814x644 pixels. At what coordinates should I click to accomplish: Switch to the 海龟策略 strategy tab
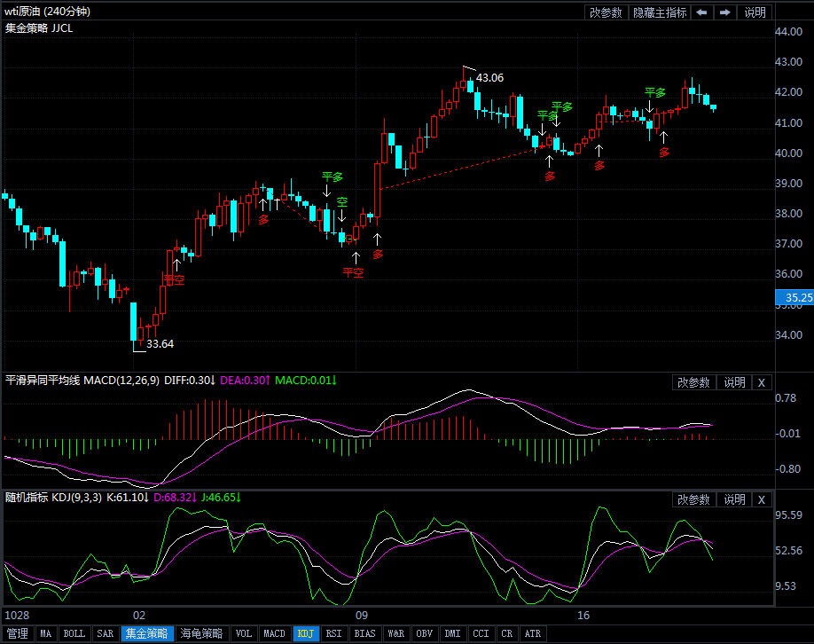pyautogui.click(x=201, y=633)
